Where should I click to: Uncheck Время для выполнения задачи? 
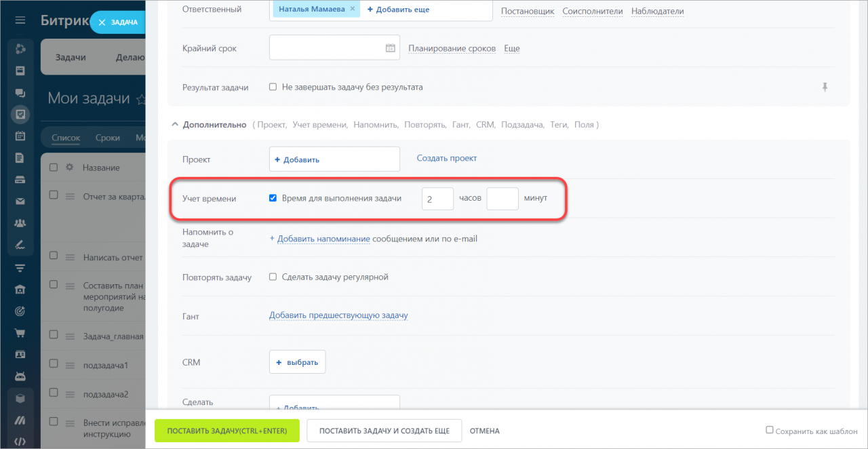click(x=273, y=198)
